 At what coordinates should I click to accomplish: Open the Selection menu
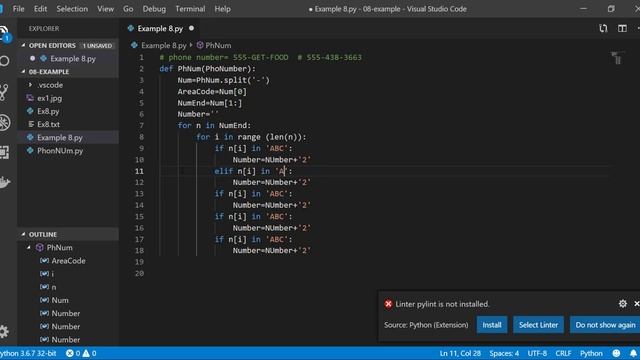(72, 9)
